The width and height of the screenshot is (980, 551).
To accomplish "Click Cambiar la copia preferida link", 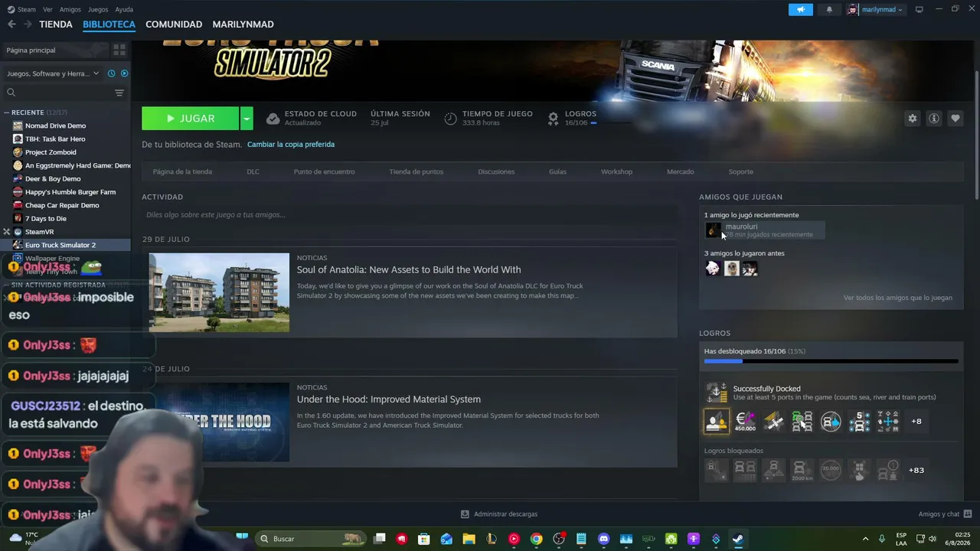I will tap(291, 144).
